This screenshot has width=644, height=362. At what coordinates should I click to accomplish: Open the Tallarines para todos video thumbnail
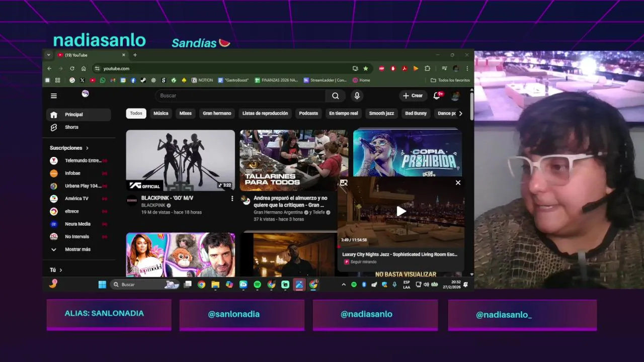point(293,160)
